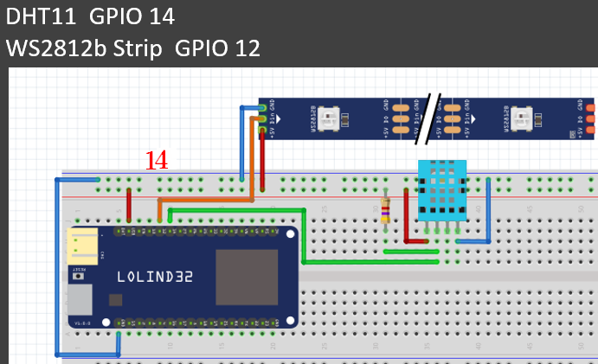Select the long green wire above the board
This screenshot has height=364, width=598.
coord(238,209)
